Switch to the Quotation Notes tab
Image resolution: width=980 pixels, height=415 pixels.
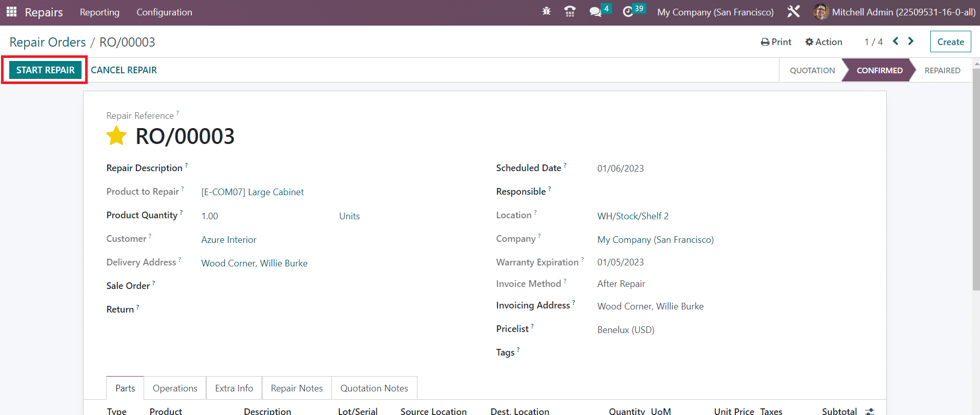pyautogui.click(x=374, y=388)
